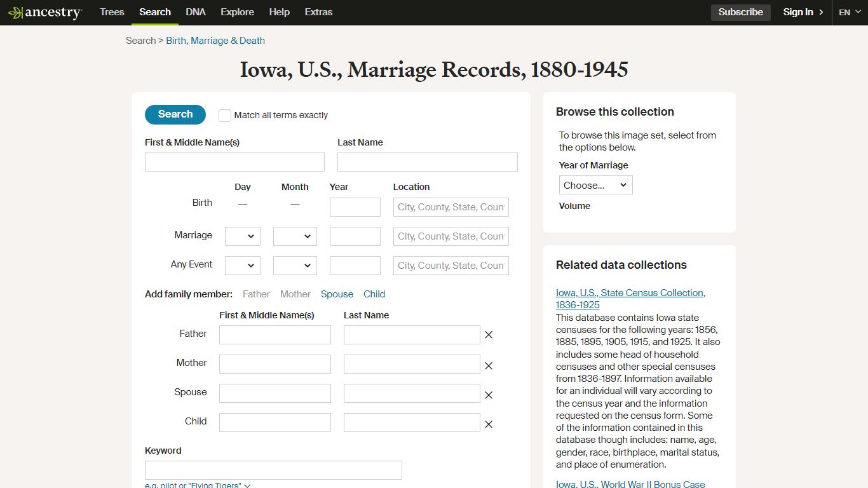Focus the Any Event location field
The width and height of the screenshot is (868, 488).
pyautogui.click(x=451, y=266)
